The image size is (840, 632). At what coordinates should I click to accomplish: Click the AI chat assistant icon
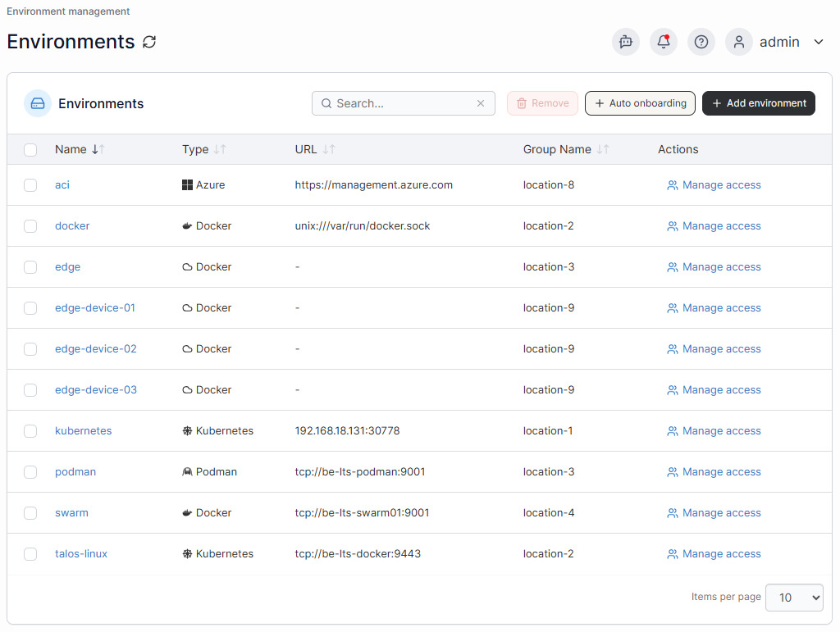[x=626, y=42]
